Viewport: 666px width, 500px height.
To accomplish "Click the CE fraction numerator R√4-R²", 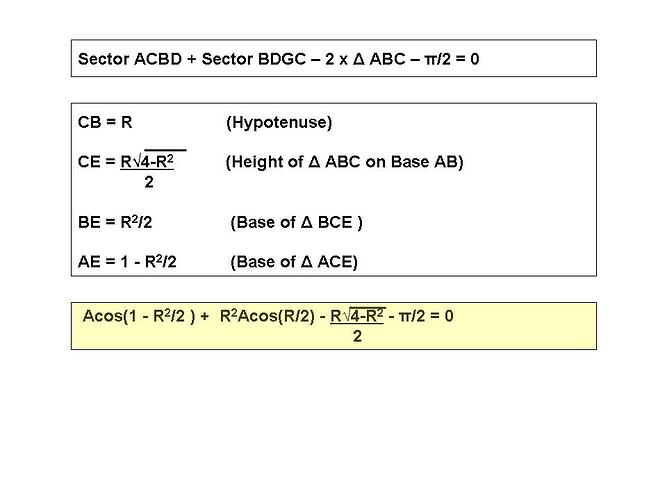I will pyautogui.click(x=147, y=161).
